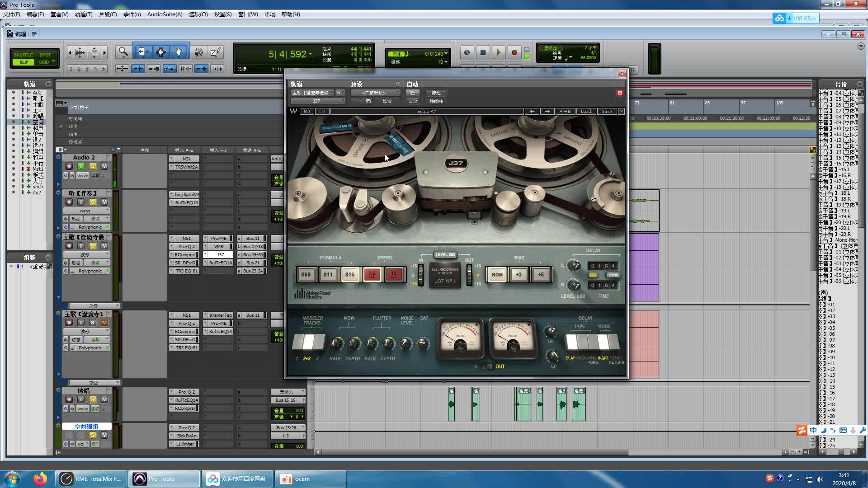Open the AudioSuite(A) menu
This screenshot has width=868, height=488.
pyautogui.click(x=165, y=14)
